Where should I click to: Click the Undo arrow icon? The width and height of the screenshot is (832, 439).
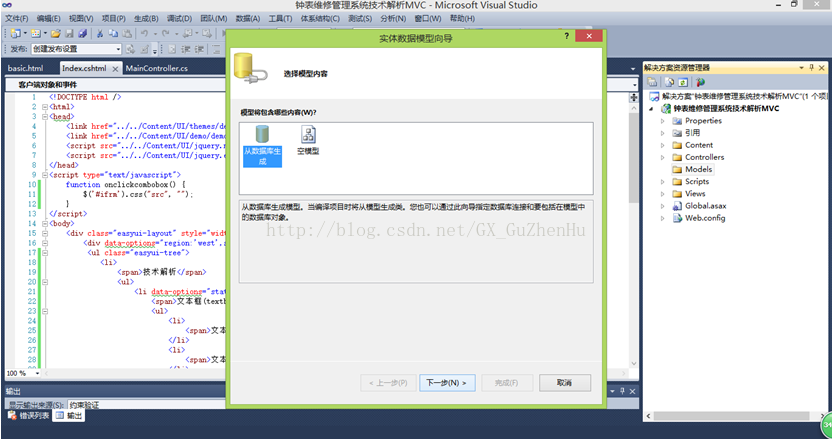(144, 33)
